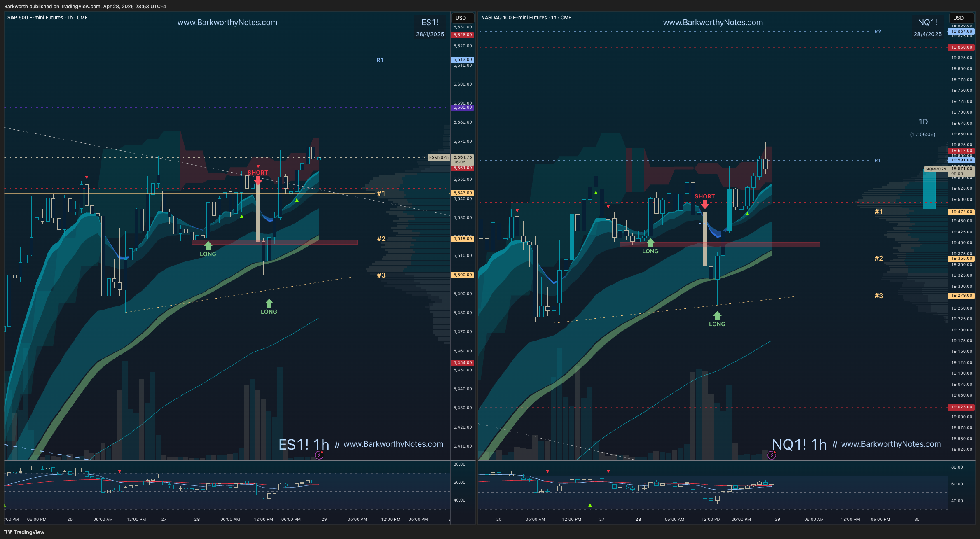Click the lightning bolt icon on NQ chart

[x=772, y=455]
